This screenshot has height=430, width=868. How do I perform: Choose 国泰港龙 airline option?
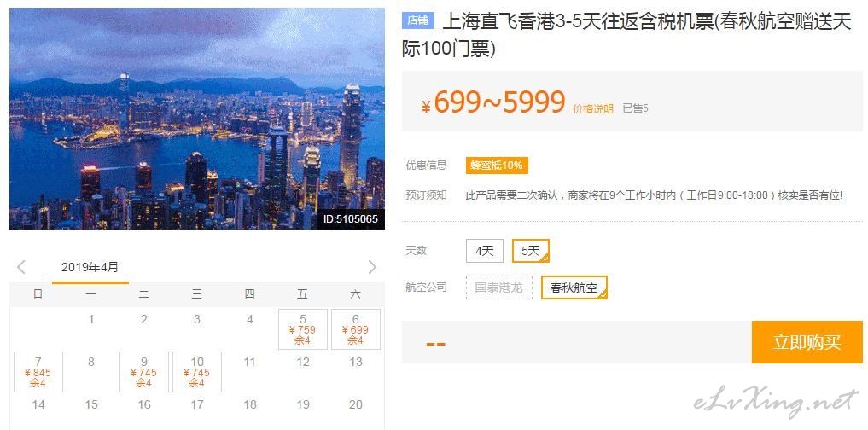[x=498, y=288]
